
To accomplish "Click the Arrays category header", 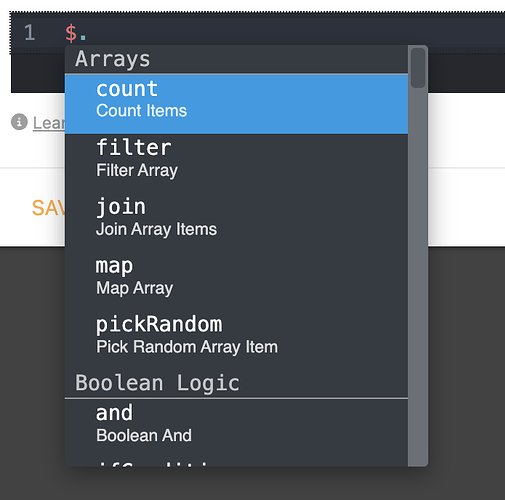I will pos(236,59).
